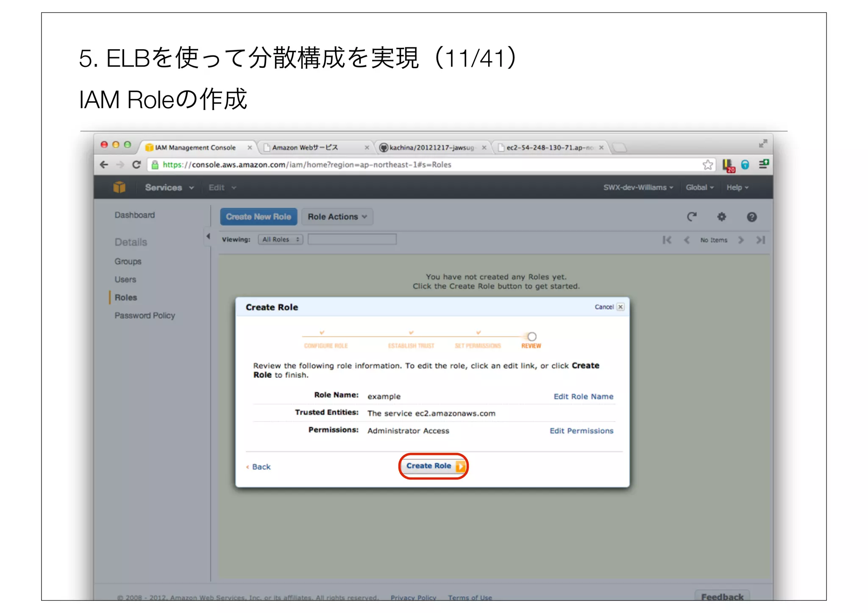Click the Edit Role Name link
The width and height of the screenshot is (868, 613).
click(584, 397)
